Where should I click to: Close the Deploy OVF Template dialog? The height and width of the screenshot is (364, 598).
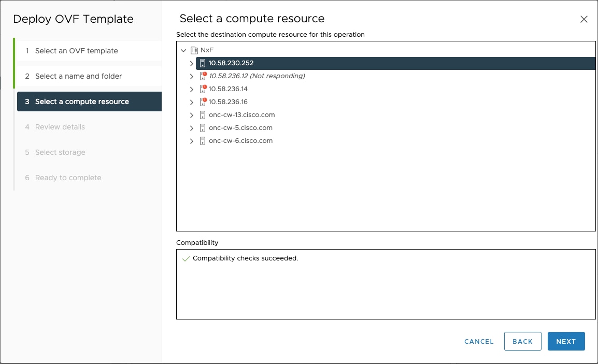[x=583, y=19]
